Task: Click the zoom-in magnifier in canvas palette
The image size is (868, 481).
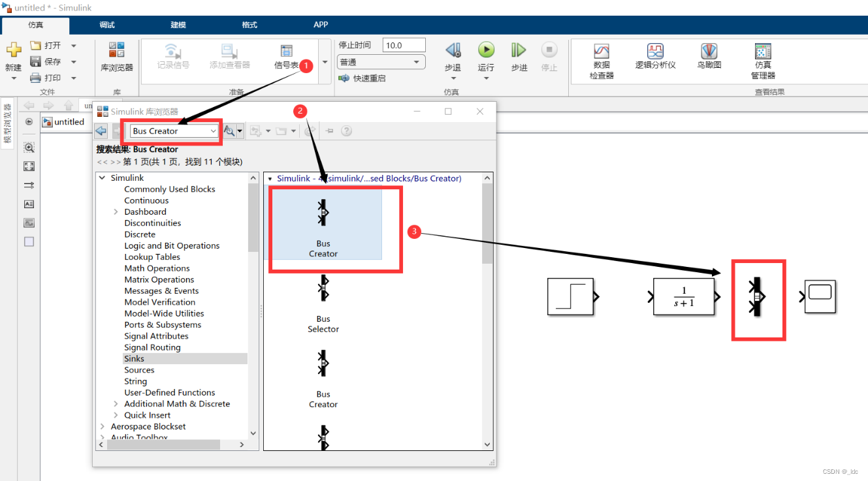Action: (29, 147)
